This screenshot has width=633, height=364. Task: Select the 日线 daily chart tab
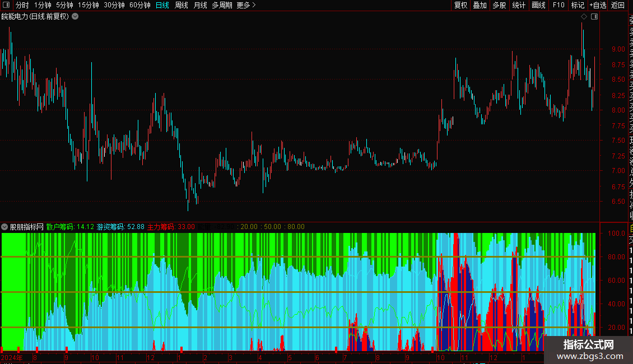point(162,5)
